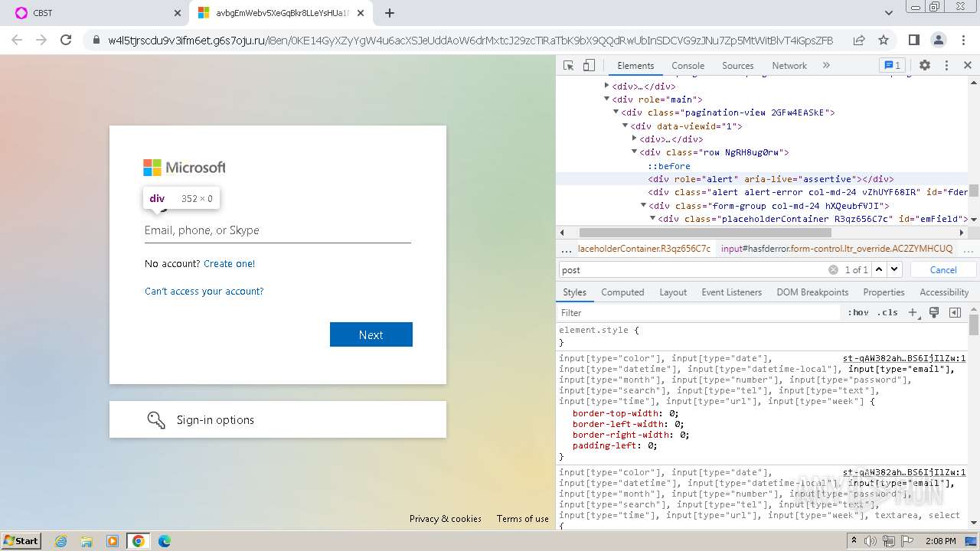Clear the DevTools search box
The image size is (980, 551).
833,269
